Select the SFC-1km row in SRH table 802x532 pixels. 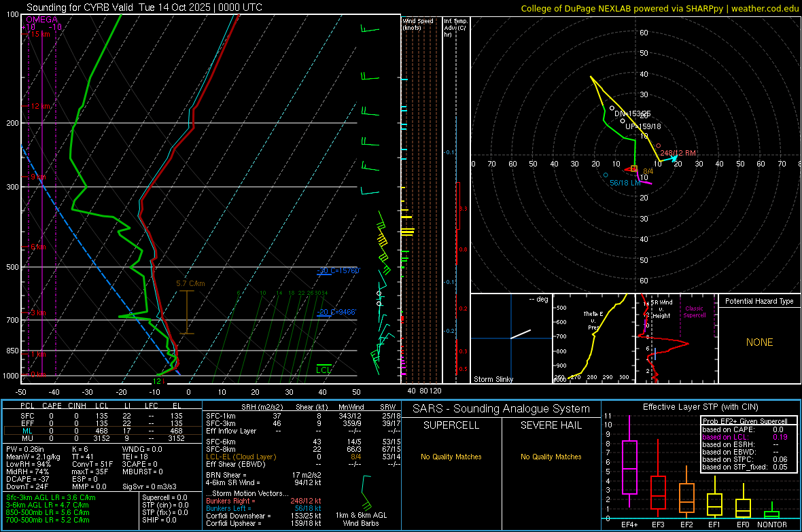tap(303, 416)
